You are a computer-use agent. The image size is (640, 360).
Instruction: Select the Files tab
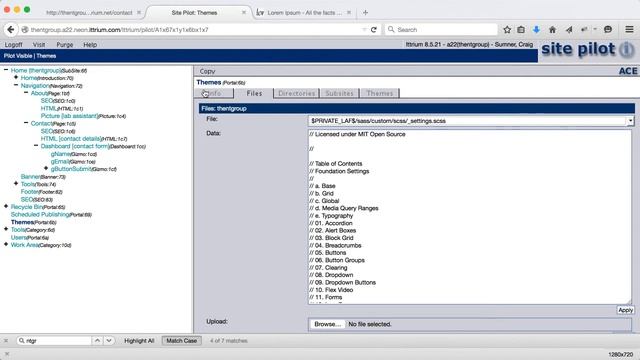tap(254, 93)
